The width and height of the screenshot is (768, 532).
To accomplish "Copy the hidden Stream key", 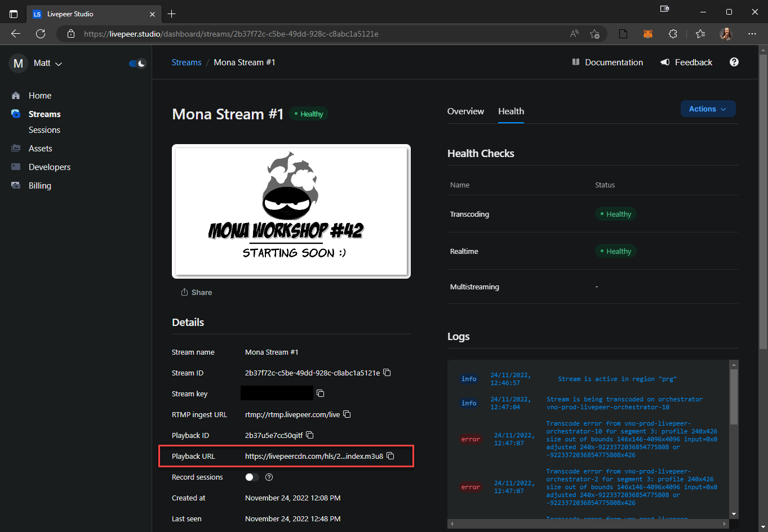I will pyautogui.click(x=321, y=394).
